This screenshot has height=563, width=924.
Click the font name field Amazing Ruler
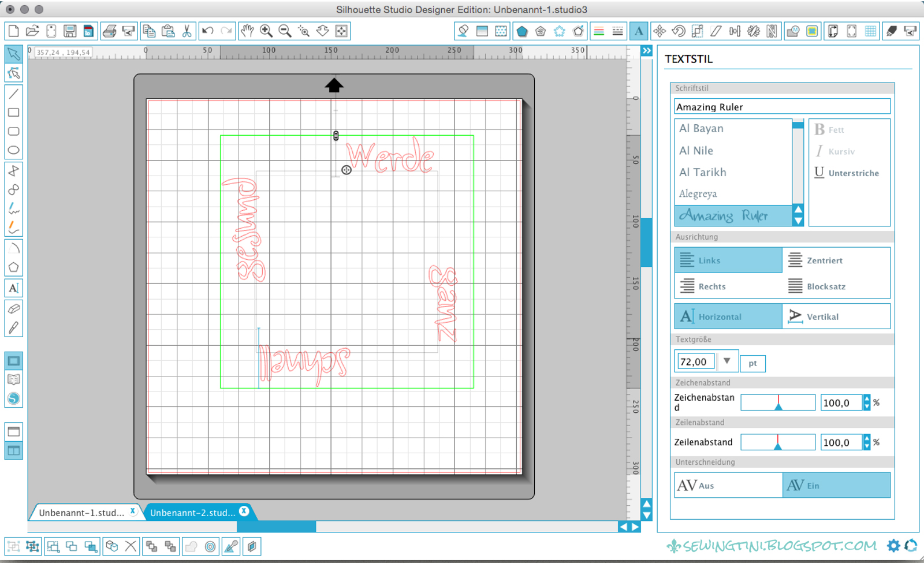pos(782,107)
